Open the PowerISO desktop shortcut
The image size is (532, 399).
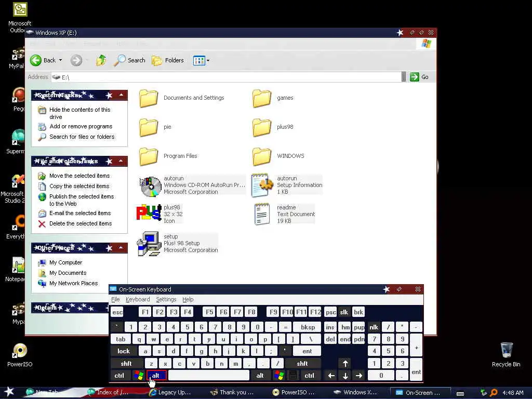point(20,355)
